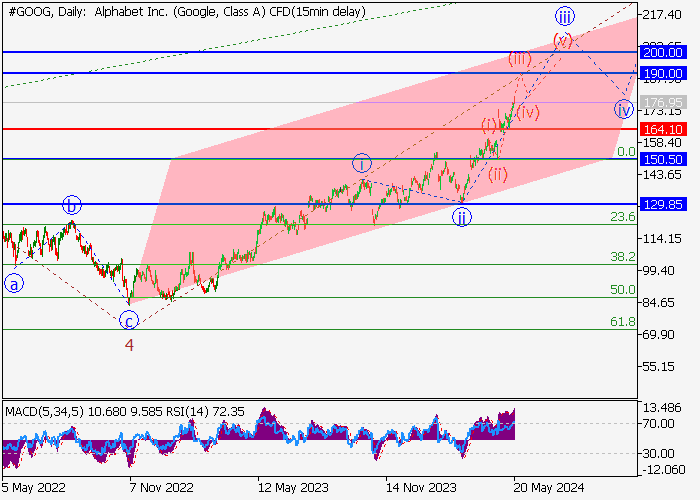Click the -12.060 indicator scale value

click(x=663, y=470)
